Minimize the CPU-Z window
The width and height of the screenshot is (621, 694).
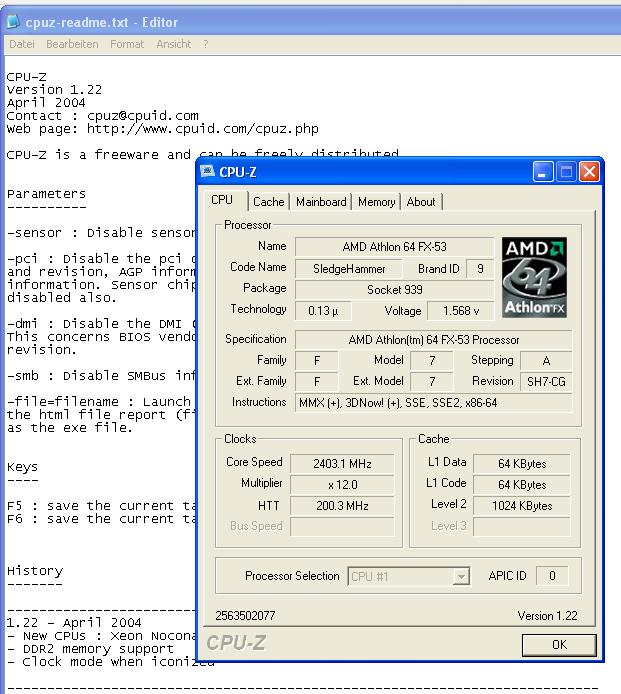[543, 172]
